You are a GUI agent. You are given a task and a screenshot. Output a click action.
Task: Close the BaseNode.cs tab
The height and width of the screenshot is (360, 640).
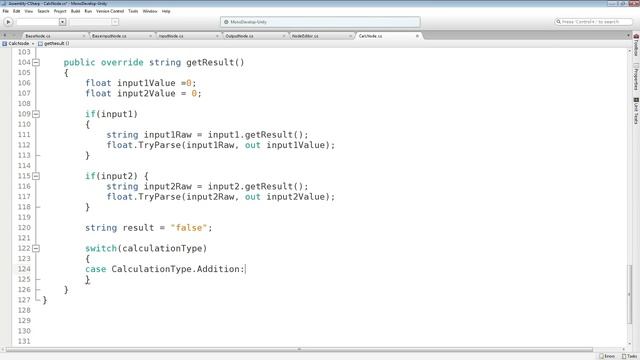click(x=84, y=36)
